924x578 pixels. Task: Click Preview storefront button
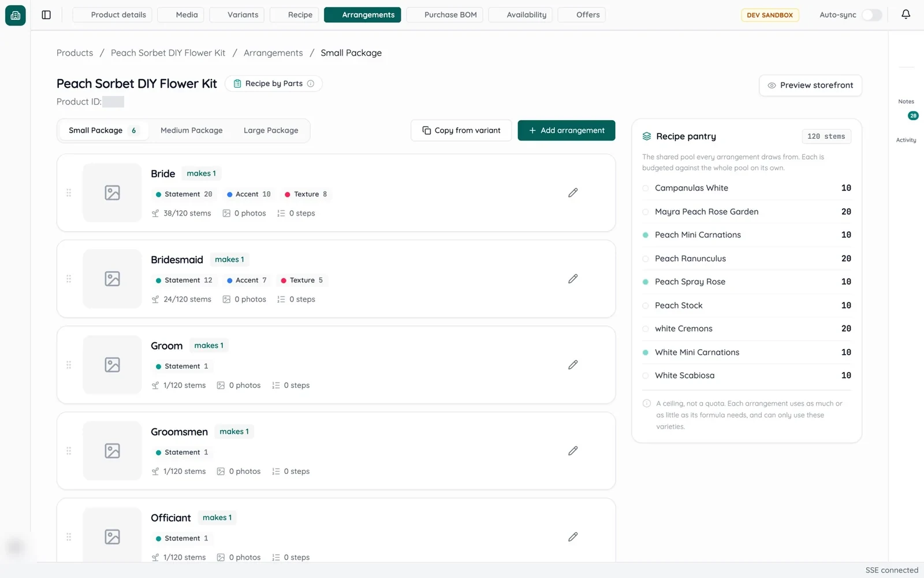(x=810, y=86)
